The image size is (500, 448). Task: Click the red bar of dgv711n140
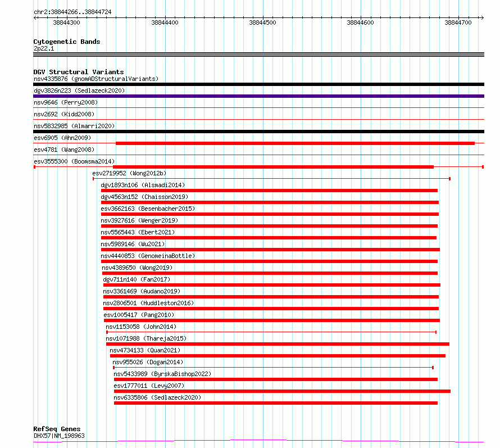tap(272, 285)
